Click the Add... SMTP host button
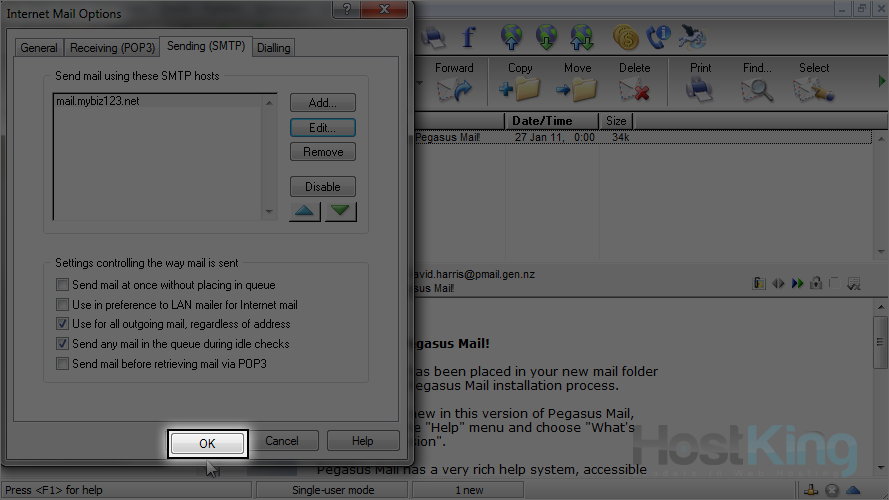Viewport: 889px width, 500px height. pyautogui.click(x=323, y=103)
